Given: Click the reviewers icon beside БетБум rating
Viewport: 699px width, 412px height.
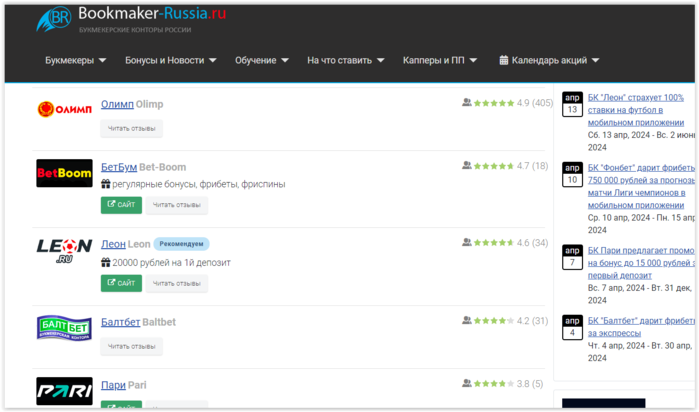Looking at the screenshot, I should [x=467, y=165].
